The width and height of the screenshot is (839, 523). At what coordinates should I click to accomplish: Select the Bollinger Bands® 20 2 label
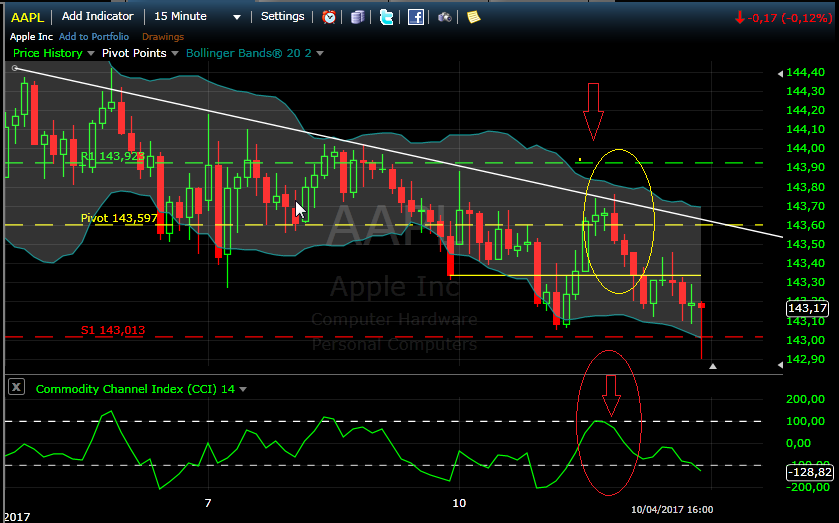click(249, 53)
